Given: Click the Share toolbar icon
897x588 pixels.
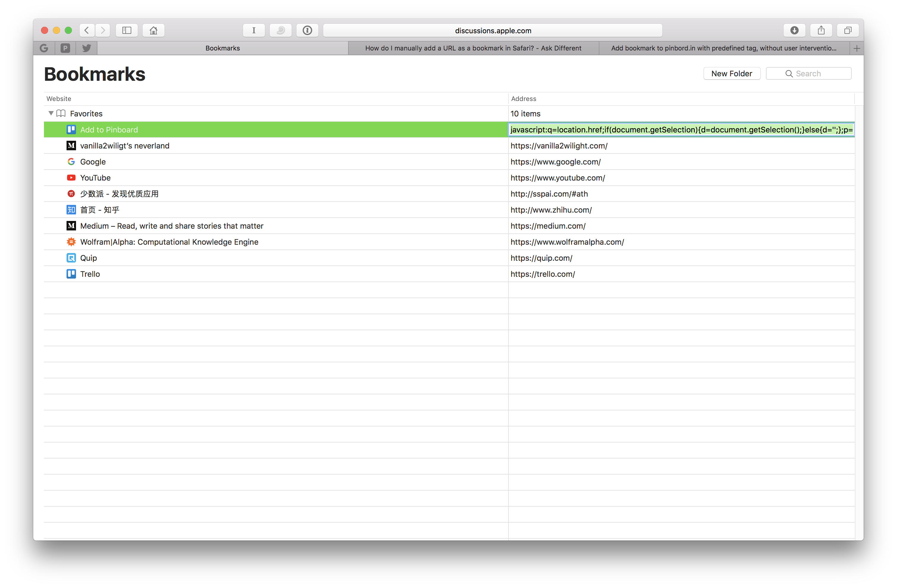Looking at the screenshot, I should click(x=821, y=30).
